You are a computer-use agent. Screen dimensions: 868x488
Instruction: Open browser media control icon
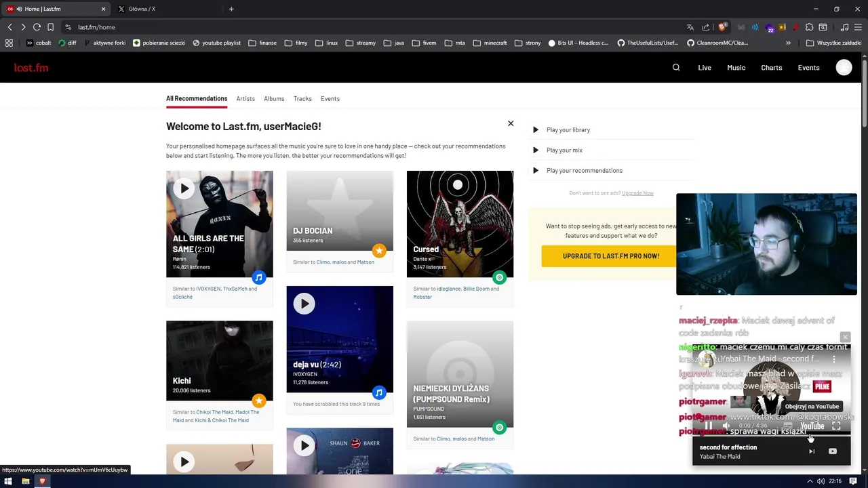coord(844,27)
